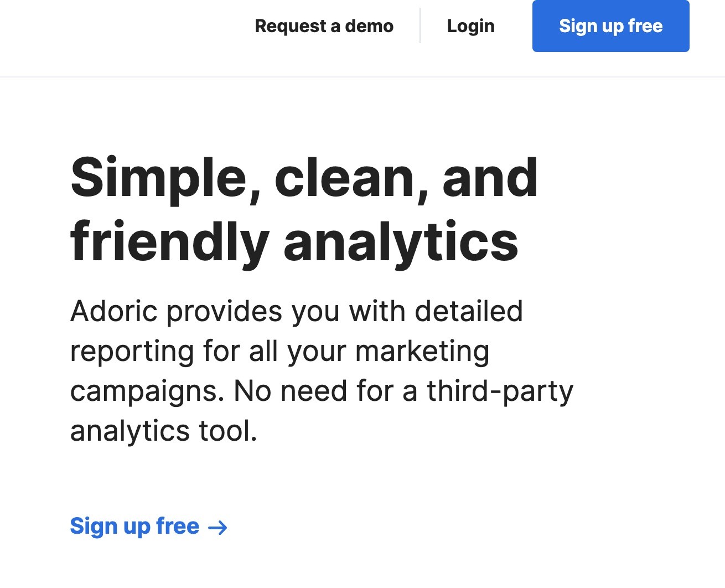725x588 pixels.
Task: Click the 'marketing' word in the description
Action: [x=422, y=351]
